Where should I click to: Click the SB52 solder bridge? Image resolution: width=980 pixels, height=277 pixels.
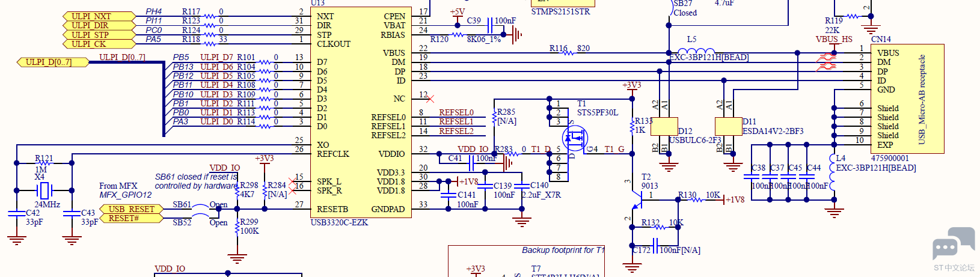click(200, 220)
